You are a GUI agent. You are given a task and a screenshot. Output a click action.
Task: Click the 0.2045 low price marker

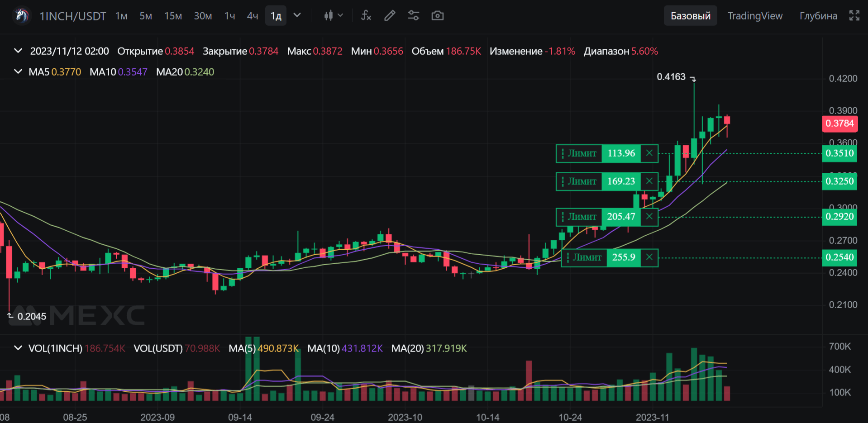point(32,317)
